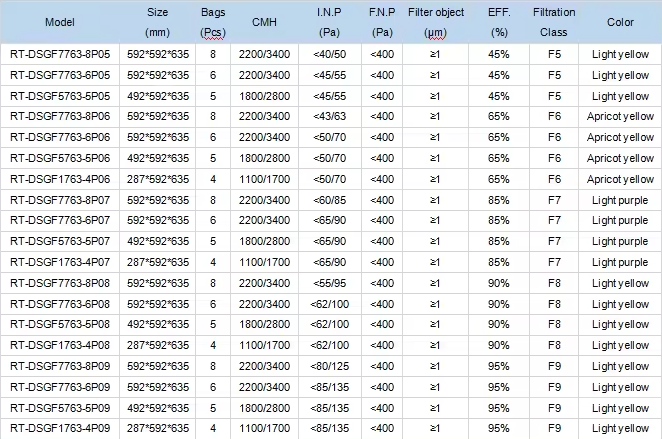Click CMH cell in RT-DSGF1763-4P07 row
662x439 pixels.
pos(264,262)
